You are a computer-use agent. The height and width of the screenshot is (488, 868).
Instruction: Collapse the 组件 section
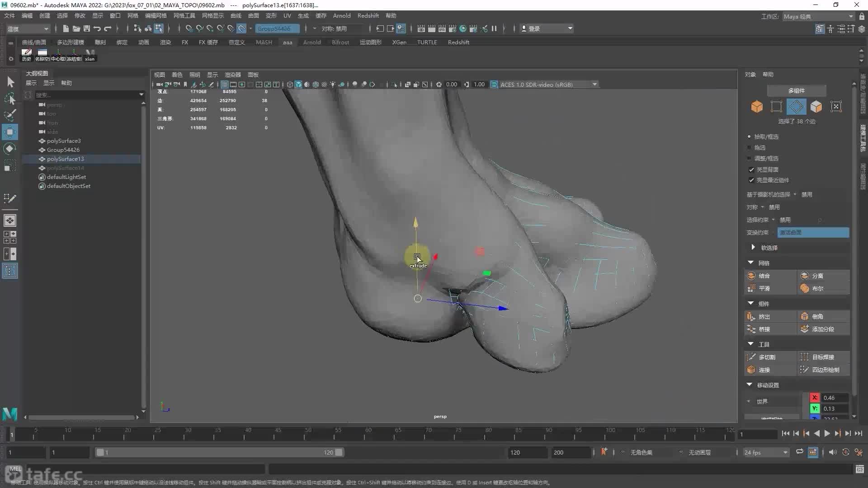click(751, 303)
